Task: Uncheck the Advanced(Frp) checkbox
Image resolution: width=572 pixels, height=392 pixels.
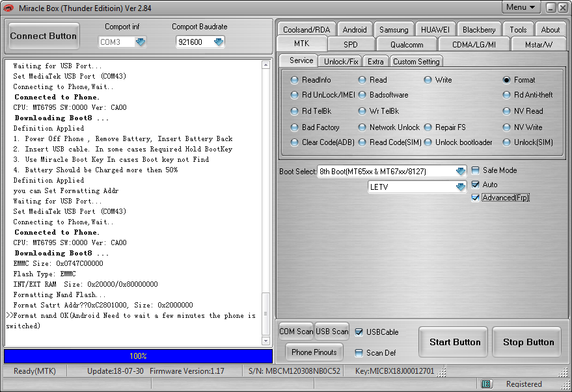Action: (x=475, y=198)
